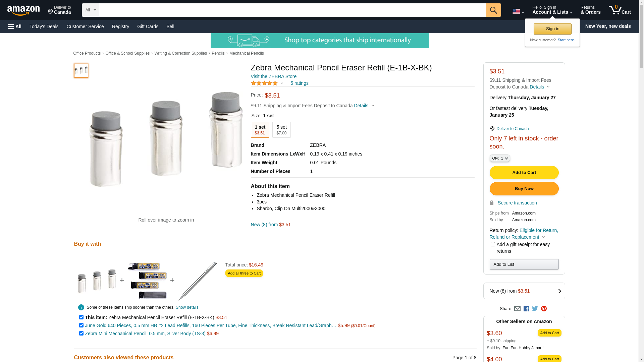Screen dimensions: 644x362
Task: Go to Customer Service nav item
Action: tap(85, 26)
